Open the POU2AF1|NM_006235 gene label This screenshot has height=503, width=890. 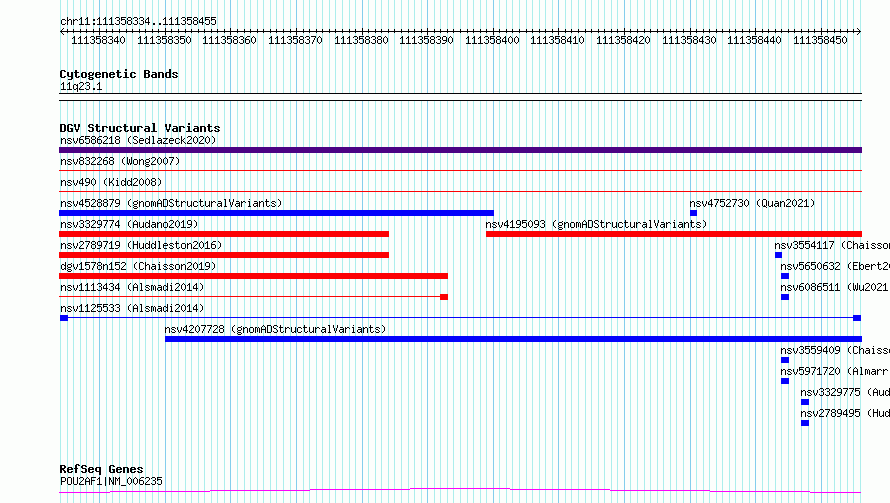tap(111, 481)
